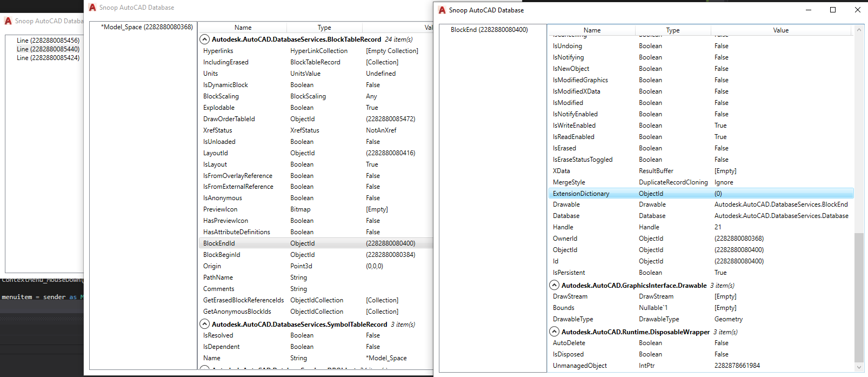Select Line (2282880085440) in the left window

click(48, 49)
